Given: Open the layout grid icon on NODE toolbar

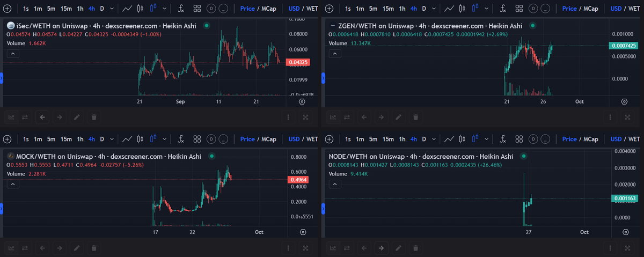Looking at the screenshot, I should tap(519, 139).
